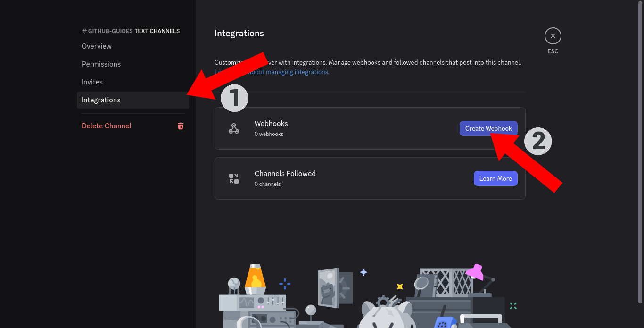
Task: Select the Integrations sidebar item
Action: pyautogui.click(x=133, y=100)
